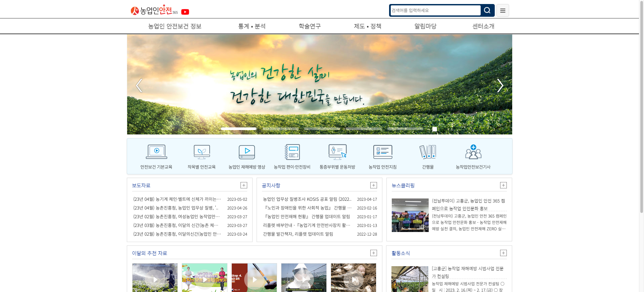Show the next banner slide with the right arrow
The width and height of the screenshot is (644, 292).
pos(500,85)
